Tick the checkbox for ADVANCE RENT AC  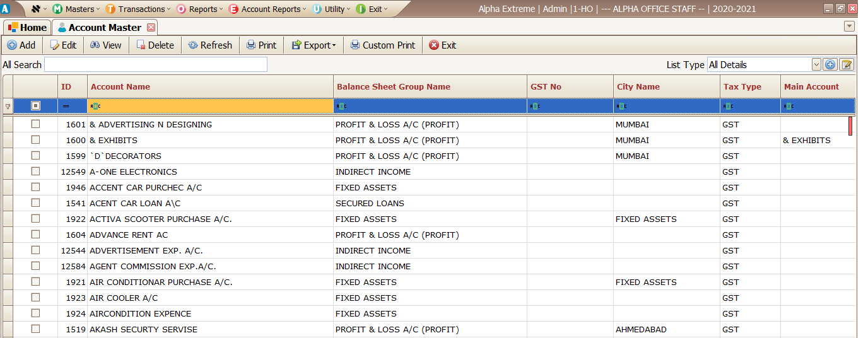point(36,235)
